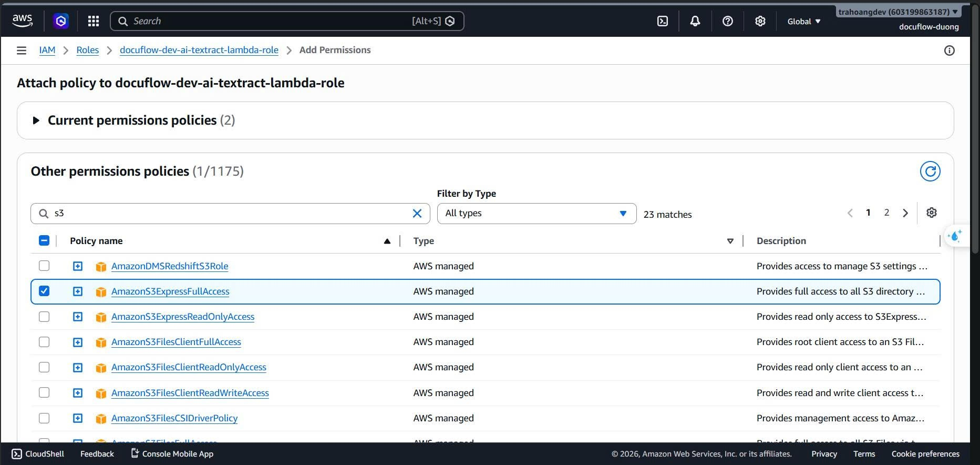Open docuflow-dev-ai-textract-lambda-role breadcrumb
The image size is (980, 465).
pyautogui.click(x=199, y=50)
